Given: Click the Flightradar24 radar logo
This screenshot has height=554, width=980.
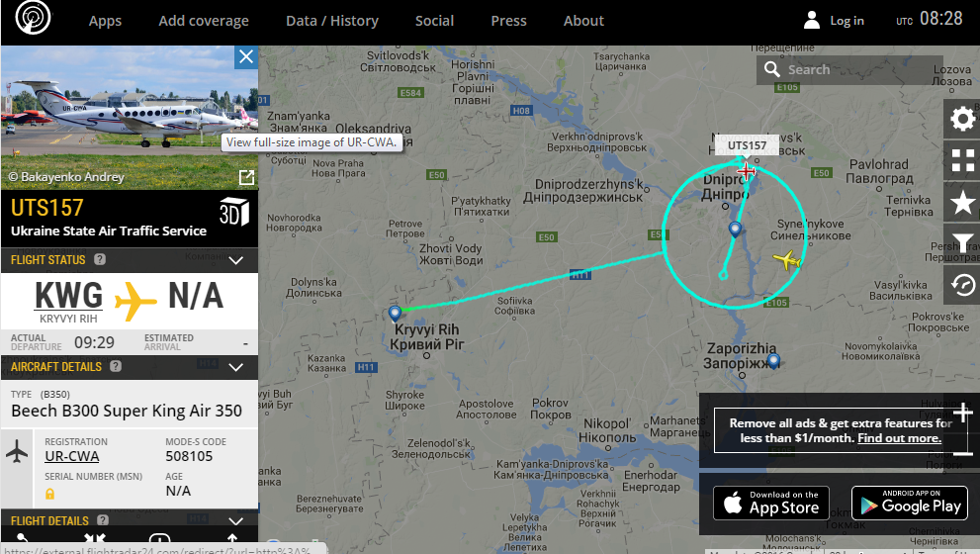Looking at the screenshot, I should click(33, 18).
